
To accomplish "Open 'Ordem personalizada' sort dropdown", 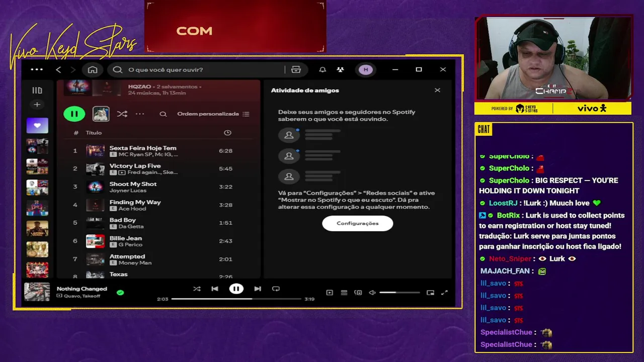I will click(x=213, y=114).
